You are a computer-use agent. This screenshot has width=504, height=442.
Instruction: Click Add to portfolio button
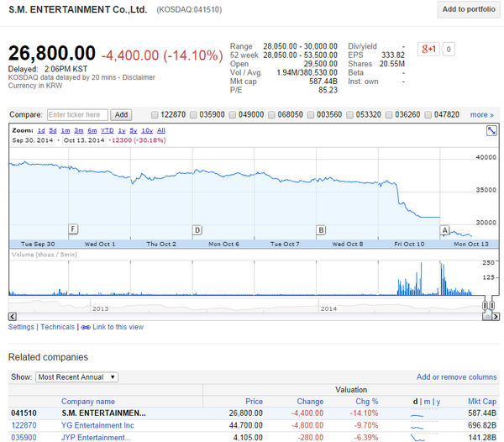coord(469,9)
